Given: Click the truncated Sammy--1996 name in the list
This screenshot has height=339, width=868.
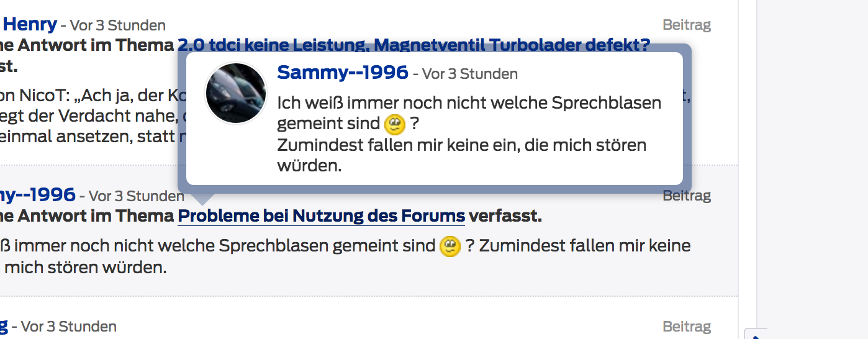Looking at the screenshot, I should [37, 195].
